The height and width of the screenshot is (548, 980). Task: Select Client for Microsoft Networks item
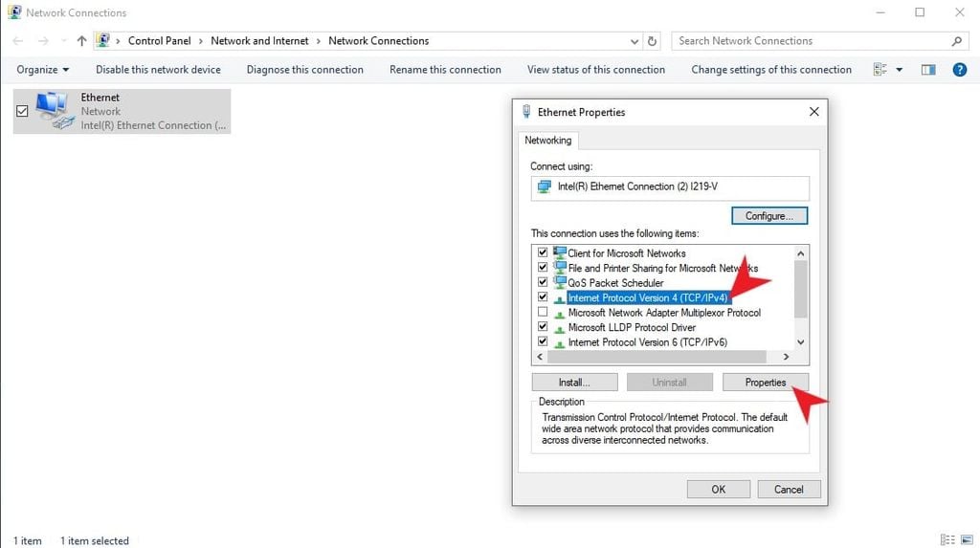point(626,253)
